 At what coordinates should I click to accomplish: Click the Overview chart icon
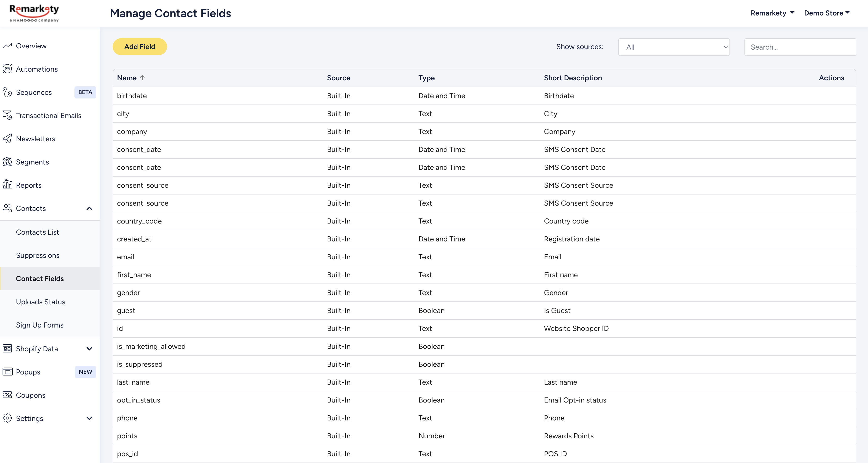(x=7, y=45)
